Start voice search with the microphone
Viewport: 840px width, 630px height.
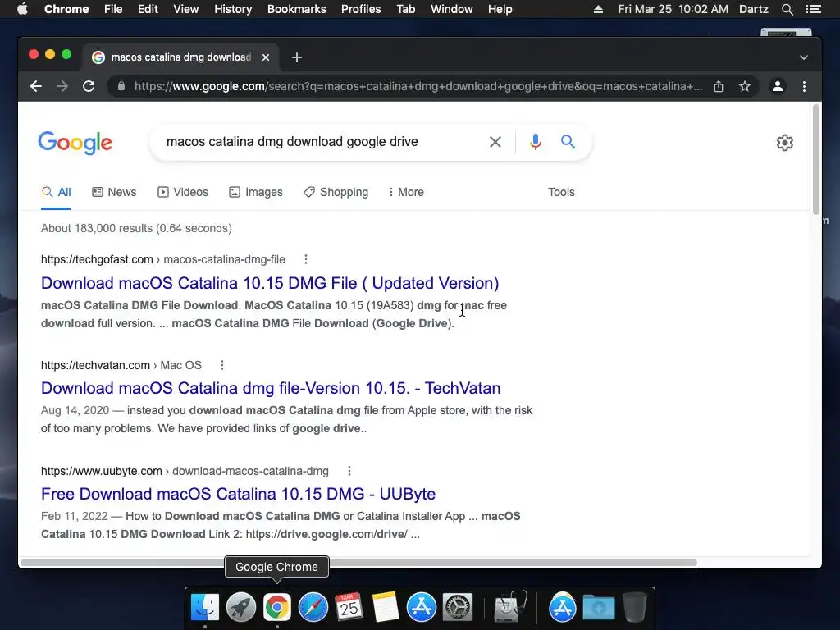[x=535, y=142]
